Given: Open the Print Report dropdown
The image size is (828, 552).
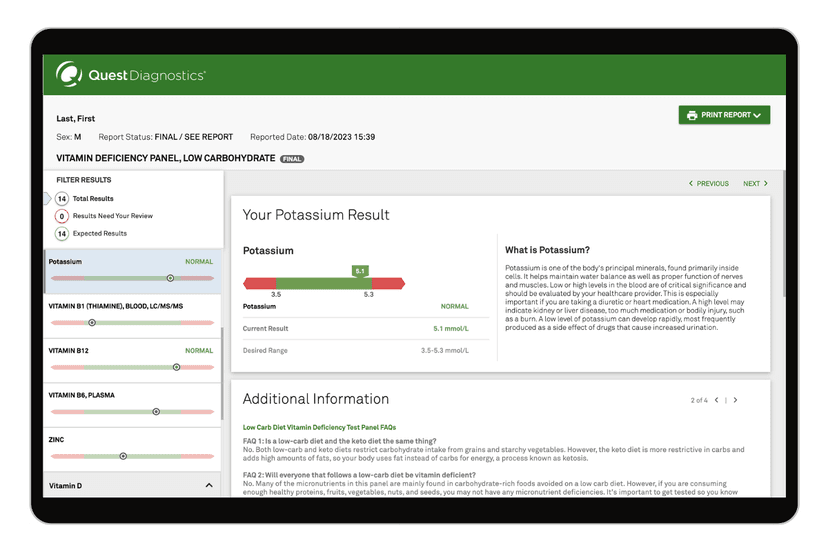Looking at the screenshot, I should (724, 115).
